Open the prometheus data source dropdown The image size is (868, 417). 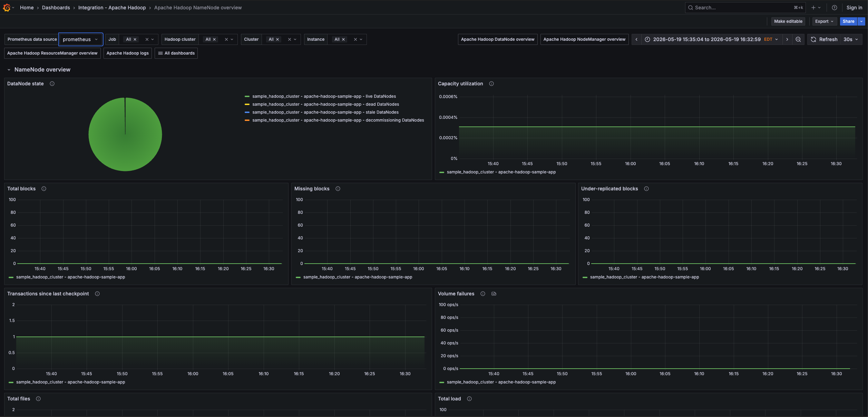coord(81,39)
